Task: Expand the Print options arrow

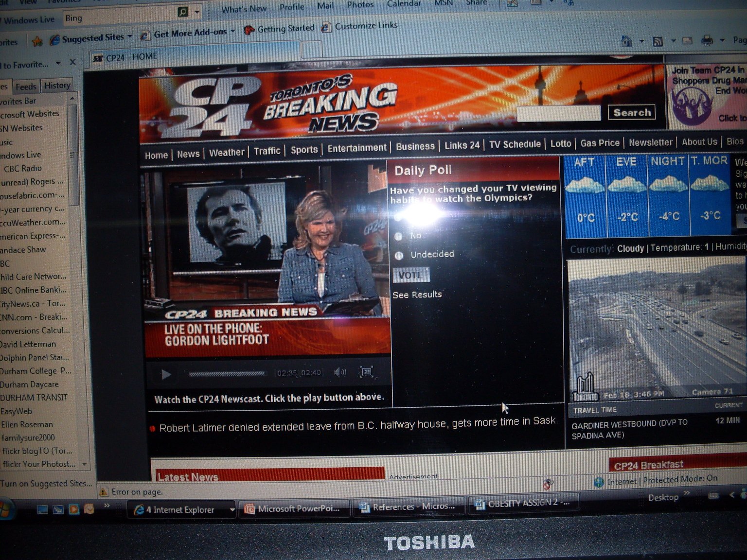Action: tap(722, 40)
